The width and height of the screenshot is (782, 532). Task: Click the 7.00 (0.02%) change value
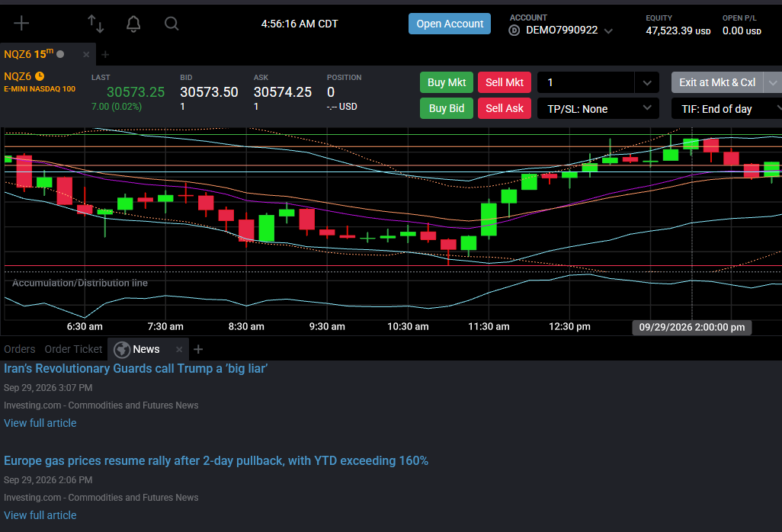point(117,107)
